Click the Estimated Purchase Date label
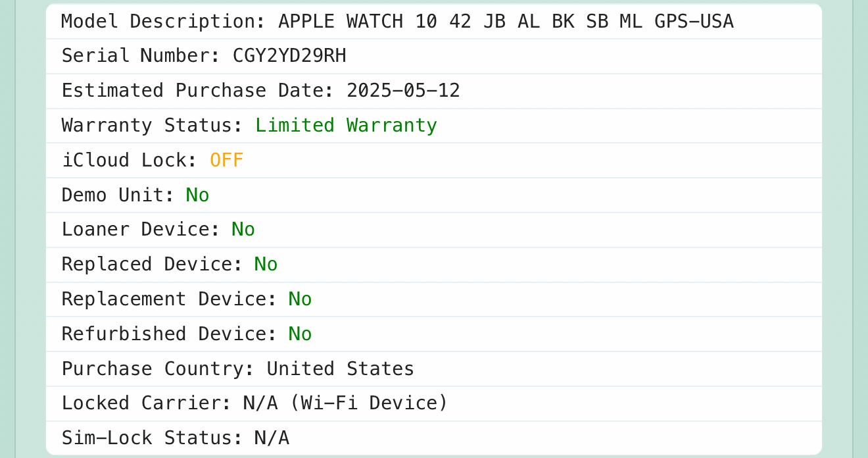Image resolution: width=868 pixels, height=458 pixels. 197,91
